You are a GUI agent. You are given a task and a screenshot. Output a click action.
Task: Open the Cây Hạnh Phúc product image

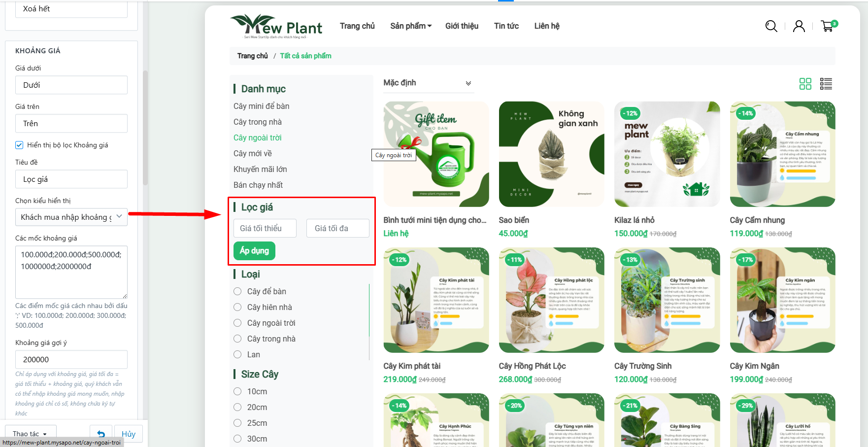pos(436,420)
